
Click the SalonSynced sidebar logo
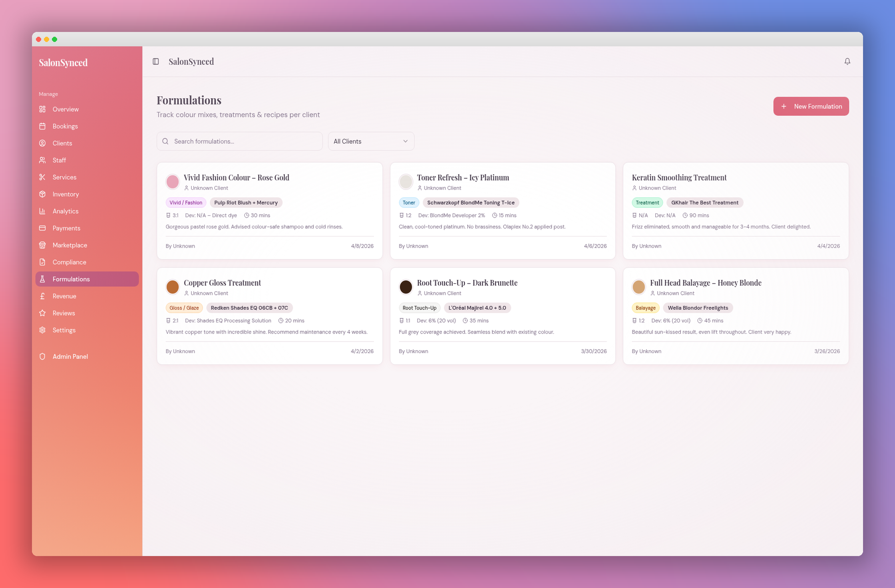pyautogui.click(x=63, y=62)
